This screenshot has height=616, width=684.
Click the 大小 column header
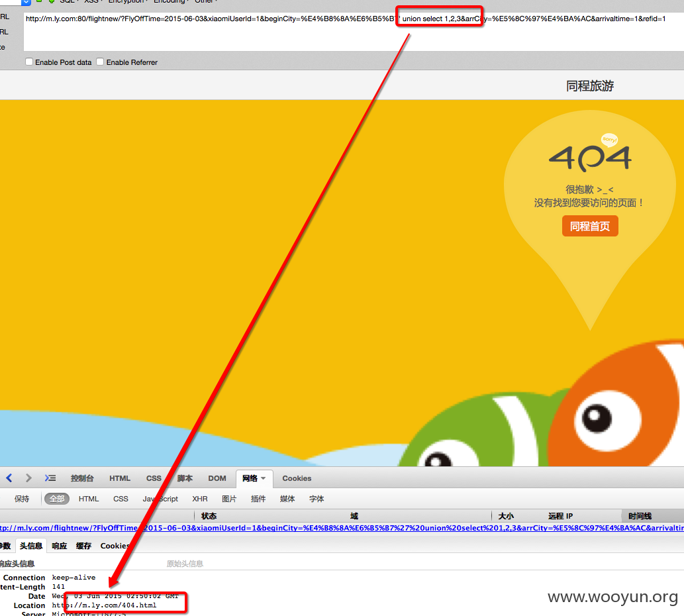(x=506, y=516)
